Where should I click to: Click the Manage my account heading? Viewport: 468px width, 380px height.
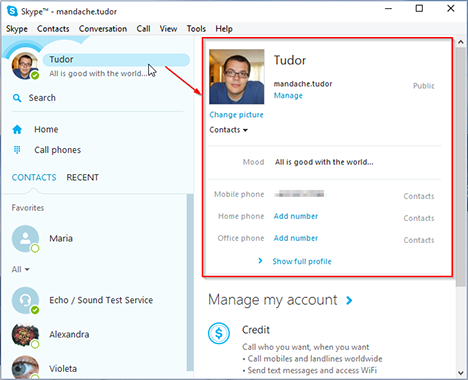[273, 300]
